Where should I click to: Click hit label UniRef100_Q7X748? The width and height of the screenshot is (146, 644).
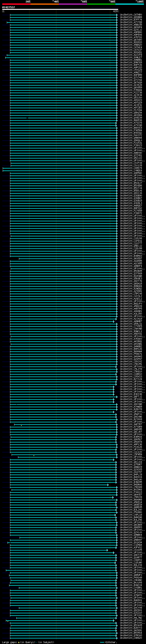pos(131,77)
